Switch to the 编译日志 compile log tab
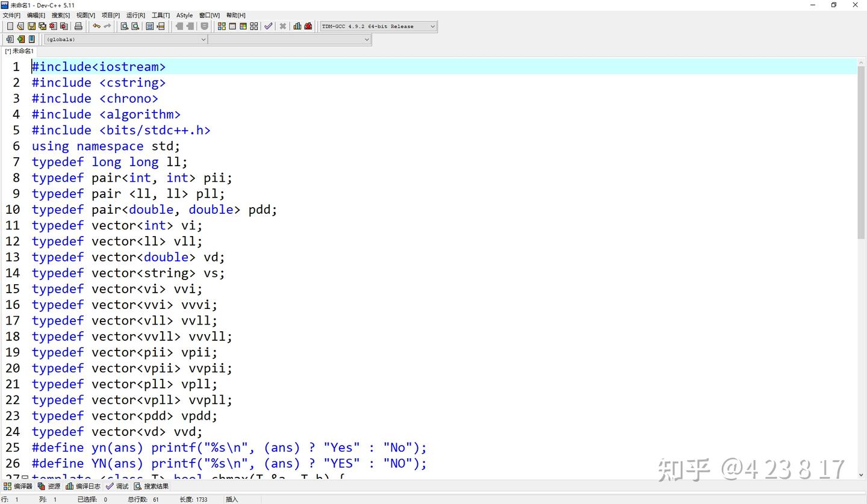Screen dimensions: 867x504 coord(82,486)
